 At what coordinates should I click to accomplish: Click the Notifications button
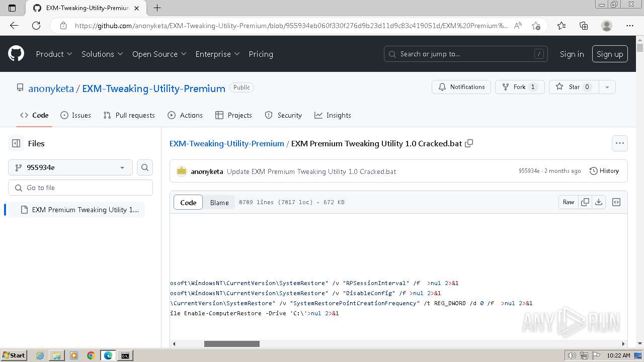(x=461, y=87)
